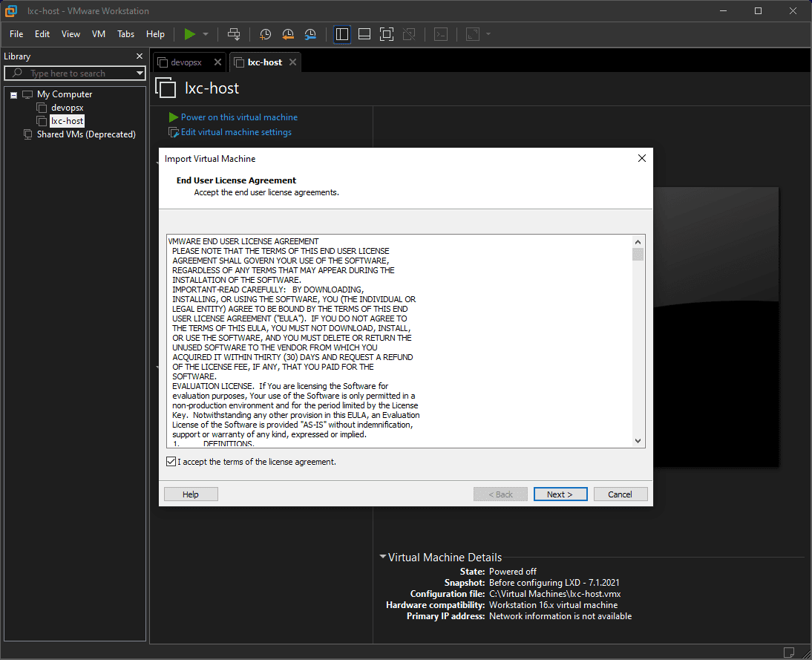The image size is (812, 660).
Task: Click the Cancel button
Action: pyautogui.click(x=620, y=494)
